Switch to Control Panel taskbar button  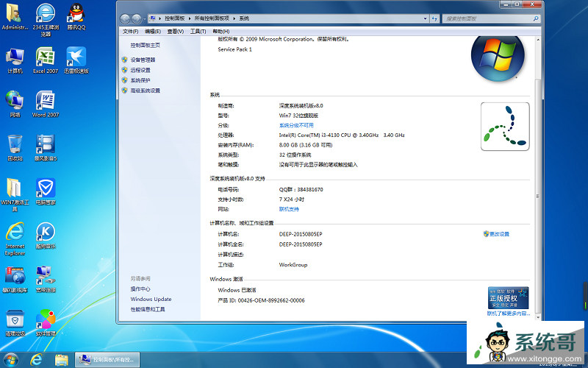pos(107,360)
